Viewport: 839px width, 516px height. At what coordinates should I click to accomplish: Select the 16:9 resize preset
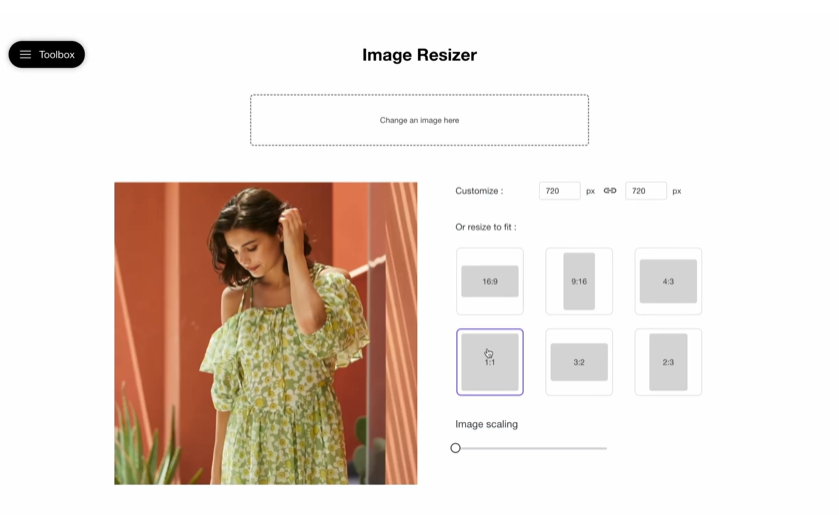point(490,281)
